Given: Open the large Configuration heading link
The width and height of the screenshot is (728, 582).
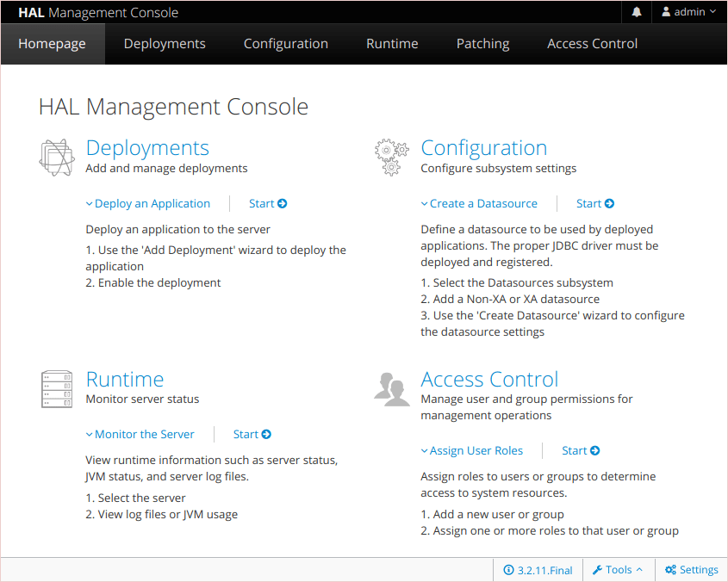Looking at the screenshot, I should coord(484,148).
